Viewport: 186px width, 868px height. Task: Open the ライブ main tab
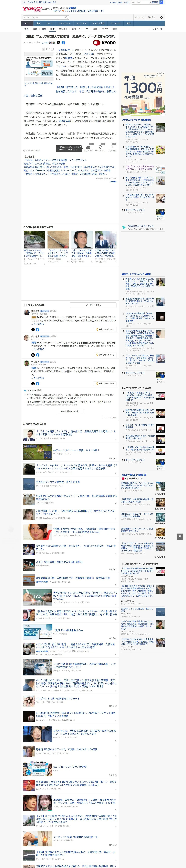tap(49, 23)
